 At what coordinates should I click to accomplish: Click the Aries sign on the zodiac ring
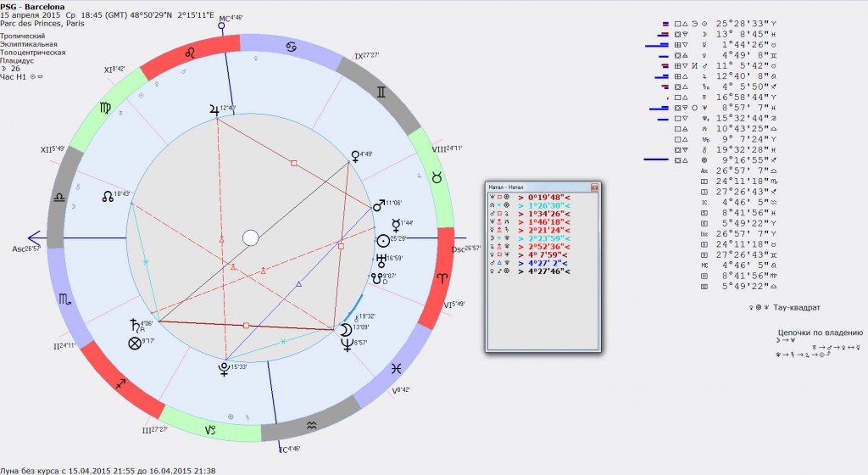pyautogui.click(x=442, y=277)
